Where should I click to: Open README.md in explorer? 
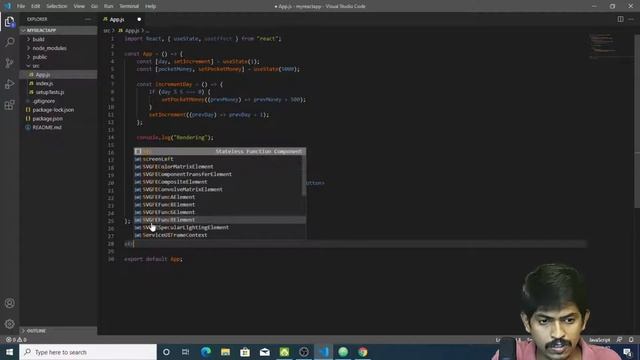(58, 127)
